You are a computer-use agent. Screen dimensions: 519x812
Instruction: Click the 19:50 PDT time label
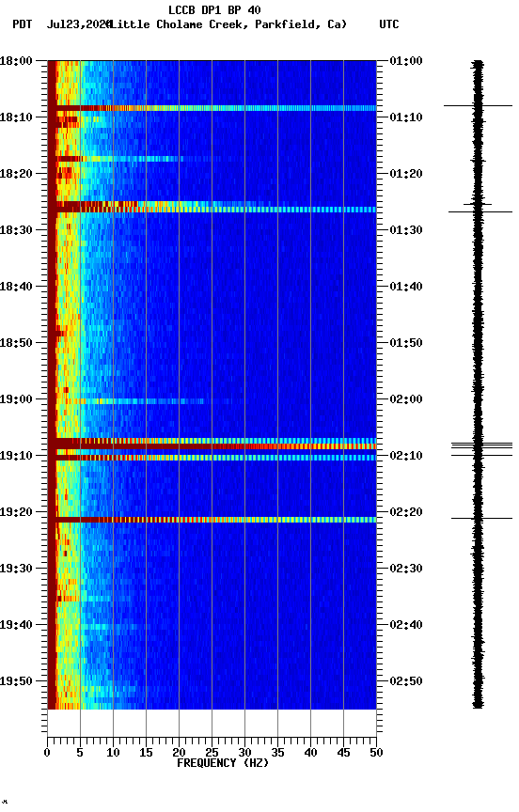tap(16, 681)
